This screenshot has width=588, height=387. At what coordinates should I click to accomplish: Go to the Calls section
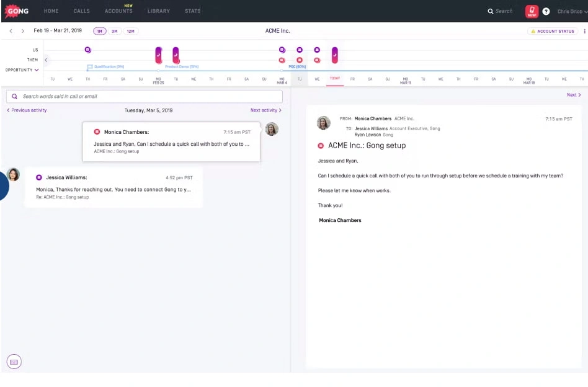[x=81, y=11]
